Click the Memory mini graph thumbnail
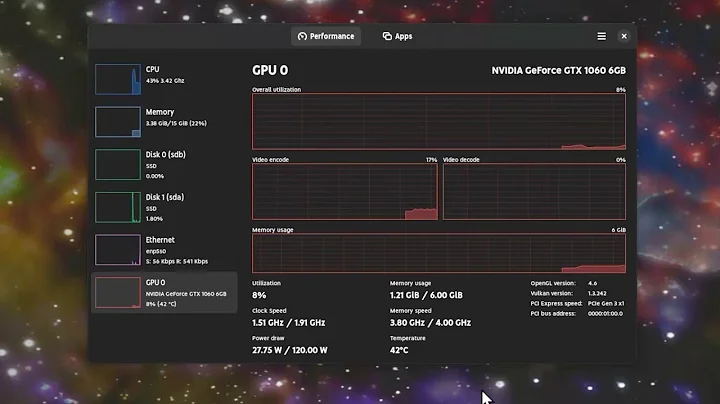Screen dimensions: 720x404 118,122
